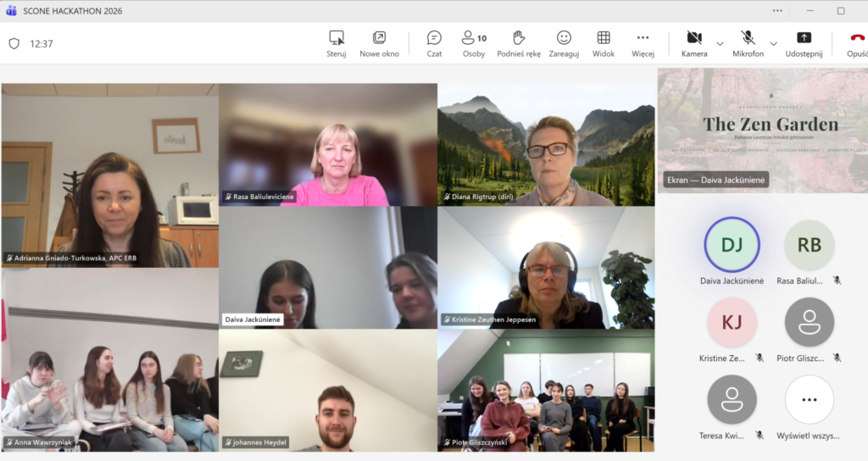Unmute using the Mikrofon toggle

coord(748,38)
